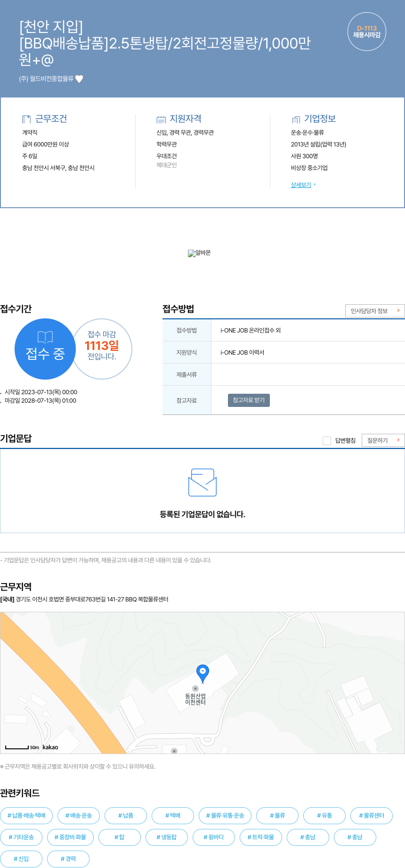This screenshot has width=405, height=868.
Task: Select the # 경력 keyword tag
Action: tap(68, 859)
